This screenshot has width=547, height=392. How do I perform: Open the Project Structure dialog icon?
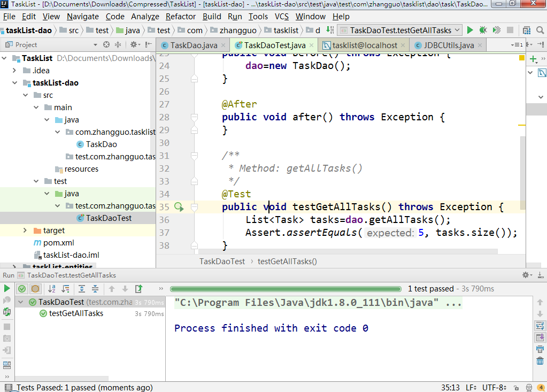(x=527, y=30)
